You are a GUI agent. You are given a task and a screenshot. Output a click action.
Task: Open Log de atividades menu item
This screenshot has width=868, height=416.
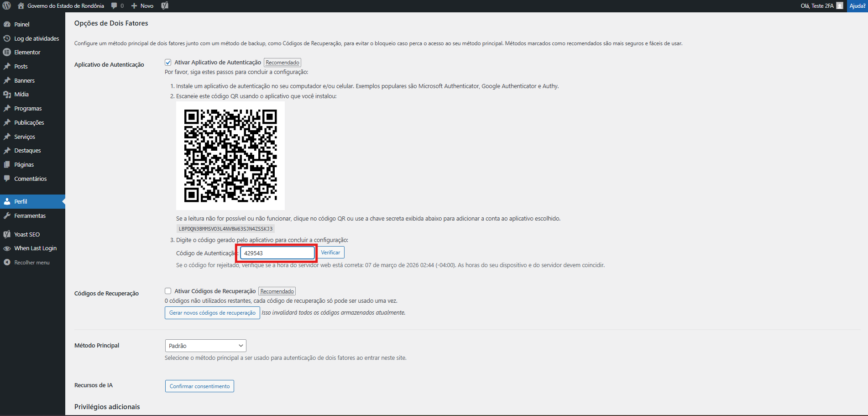pos(37,39)
